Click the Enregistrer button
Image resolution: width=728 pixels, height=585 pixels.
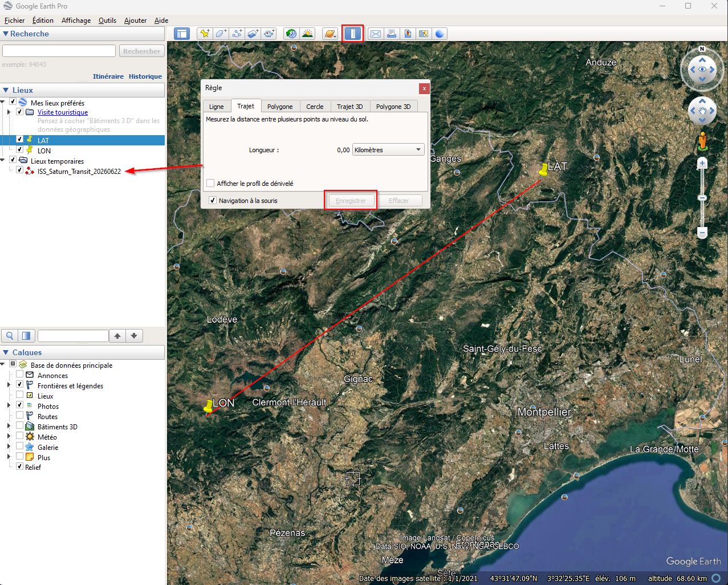point(351,201)
